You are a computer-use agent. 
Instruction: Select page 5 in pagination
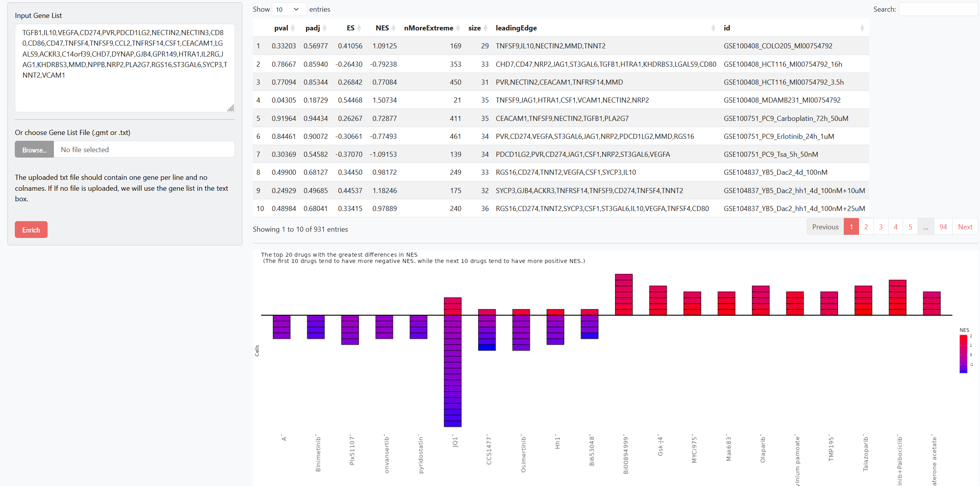click(910, 227)
